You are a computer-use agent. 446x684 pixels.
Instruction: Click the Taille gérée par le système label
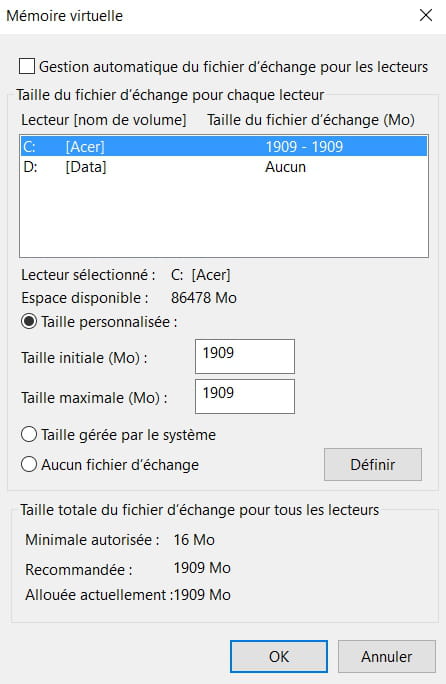tap(129, 435)
